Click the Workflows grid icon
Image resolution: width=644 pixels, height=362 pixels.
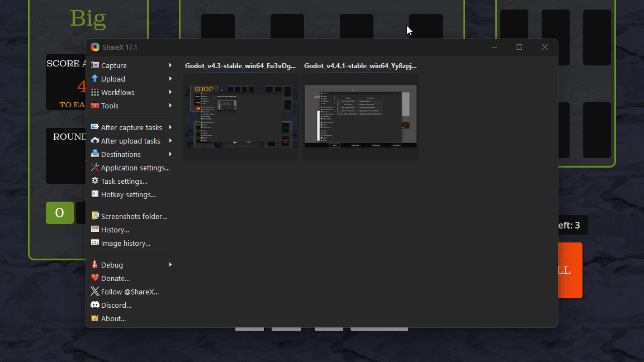coord(95,92)
